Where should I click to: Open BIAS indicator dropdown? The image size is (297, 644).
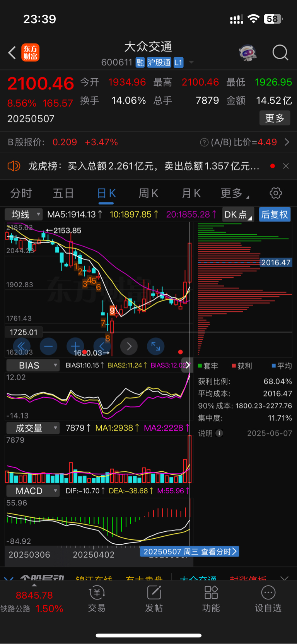(x=33, y=365)
